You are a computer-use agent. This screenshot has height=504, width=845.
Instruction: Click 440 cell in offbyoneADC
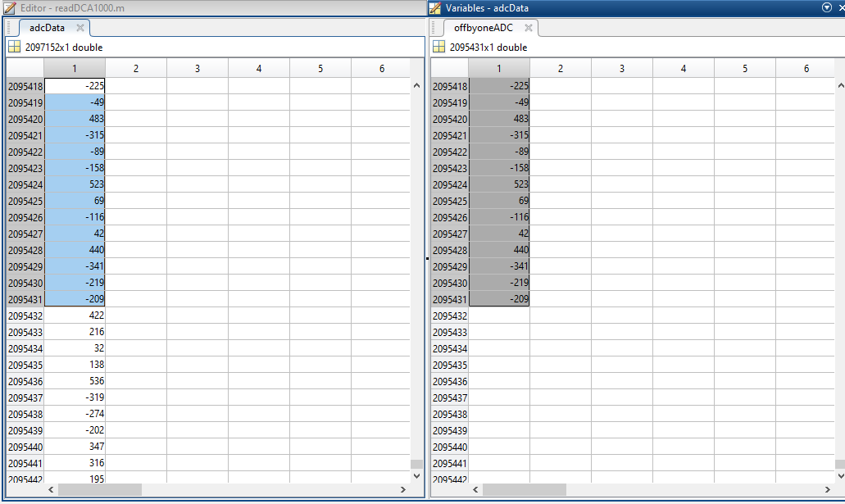499,250
